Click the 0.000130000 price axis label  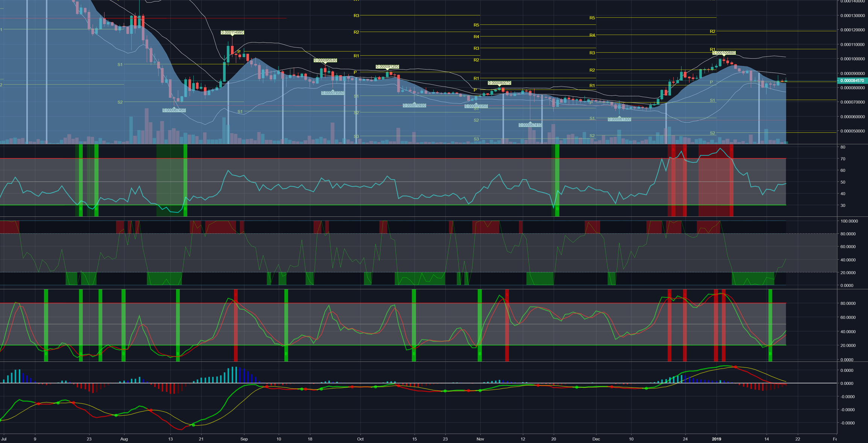pos(852,16)
